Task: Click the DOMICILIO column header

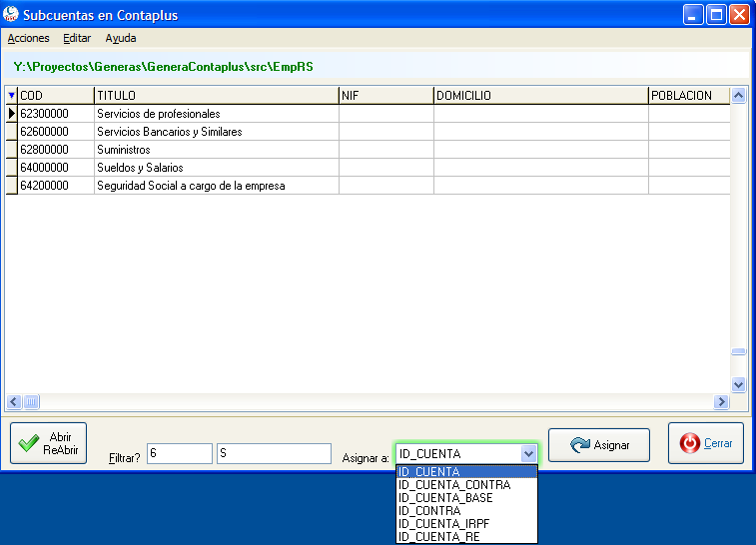Action: [x=541, y=96]
